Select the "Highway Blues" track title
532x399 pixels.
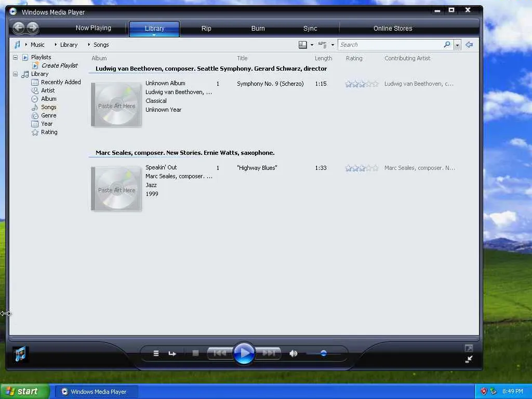click(257, 168)
